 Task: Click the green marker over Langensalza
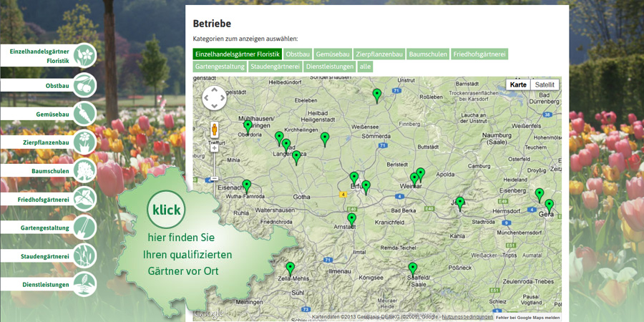(296, 157)
